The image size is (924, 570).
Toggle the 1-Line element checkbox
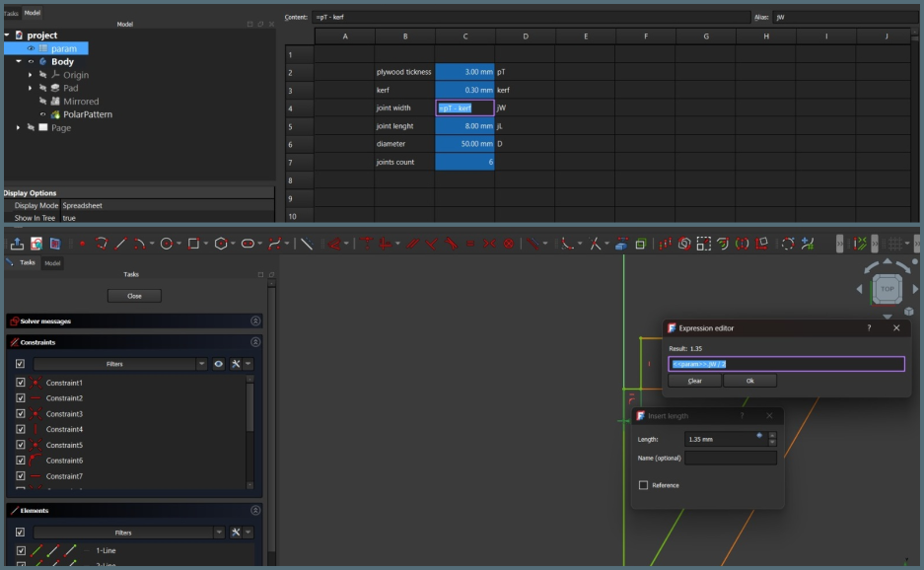[22, 550]
